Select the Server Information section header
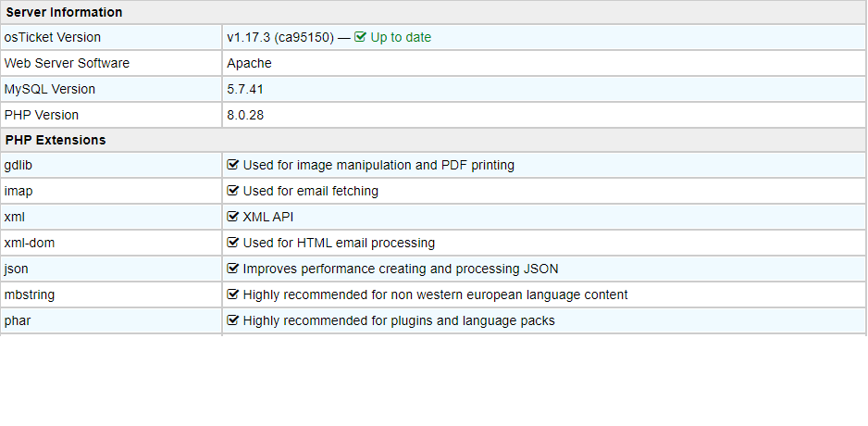Screen dimensions: 868x426 coord(434,12)
